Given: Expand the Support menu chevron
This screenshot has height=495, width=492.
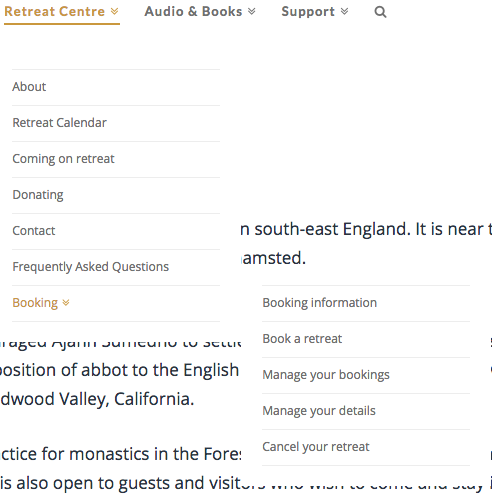Looking at the screenshot, I should pos(344,12).
